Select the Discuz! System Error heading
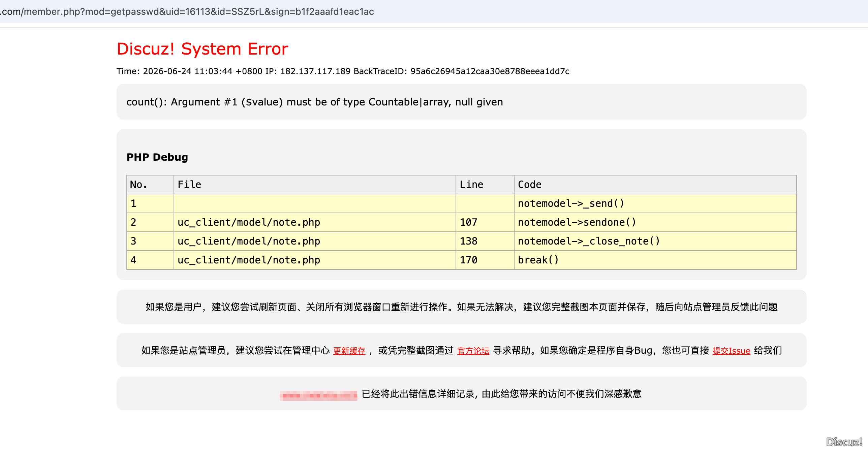 [203, 49]
